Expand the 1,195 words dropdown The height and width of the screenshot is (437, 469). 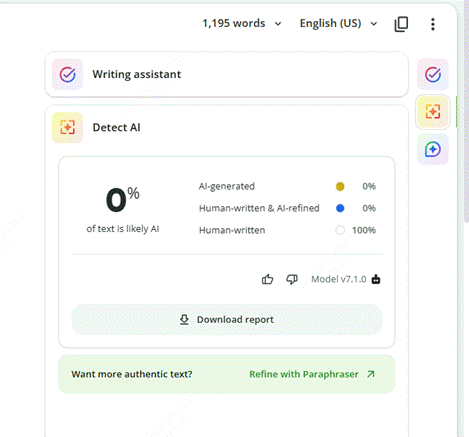[242, 23]
